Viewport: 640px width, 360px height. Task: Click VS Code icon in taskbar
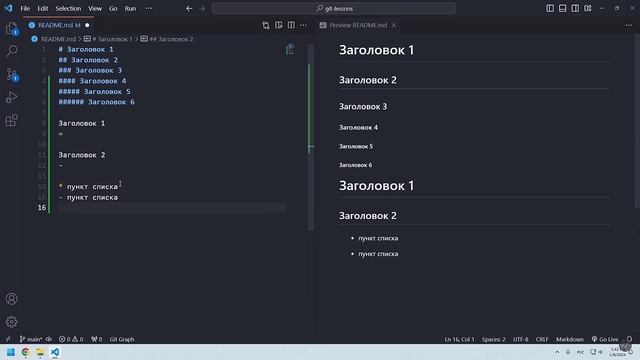(54, 352)
